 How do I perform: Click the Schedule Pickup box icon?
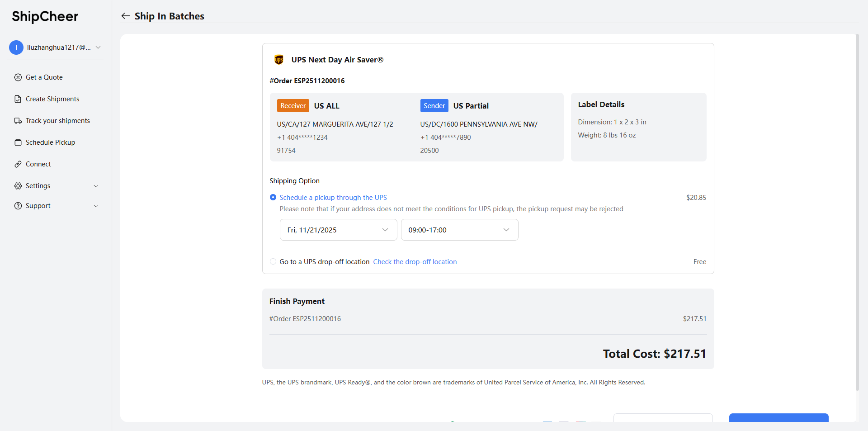click(18, 142)
